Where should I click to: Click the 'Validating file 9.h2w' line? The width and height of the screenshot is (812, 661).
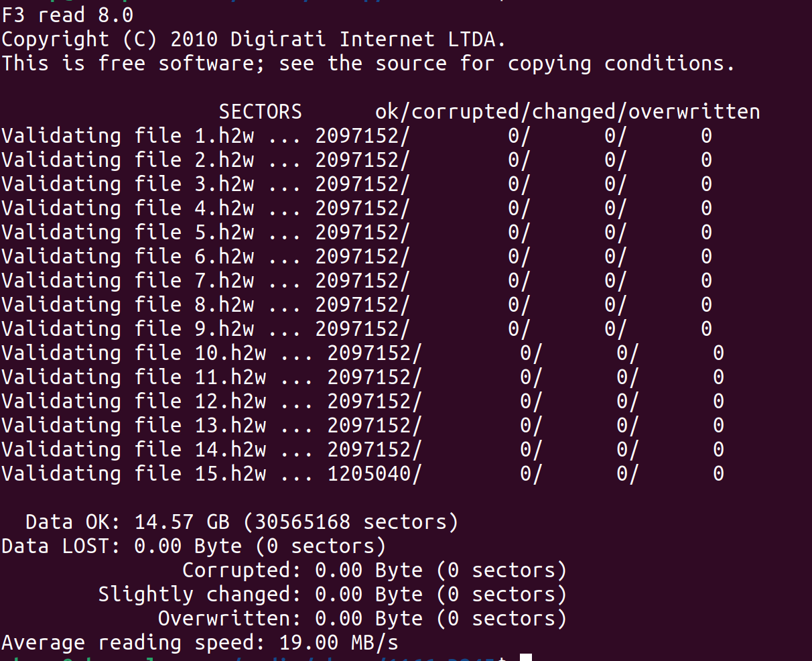click(x=356, y=329)
